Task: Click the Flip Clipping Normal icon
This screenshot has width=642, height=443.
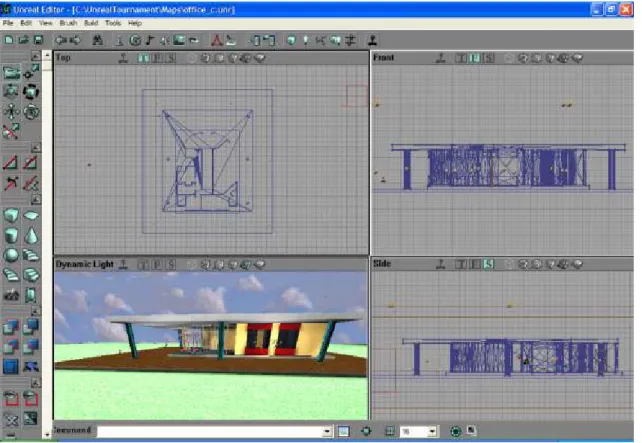Action: (x=11, y=183)
